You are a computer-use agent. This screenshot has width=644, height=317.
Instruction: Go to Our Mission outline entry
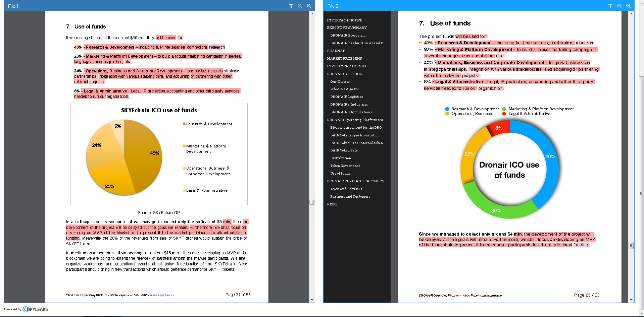[x=340, y=82]
